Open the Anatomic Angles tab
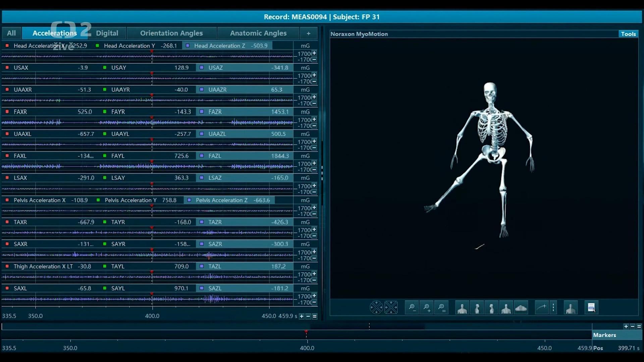The image size is (644, 362). tap(258, 33)
